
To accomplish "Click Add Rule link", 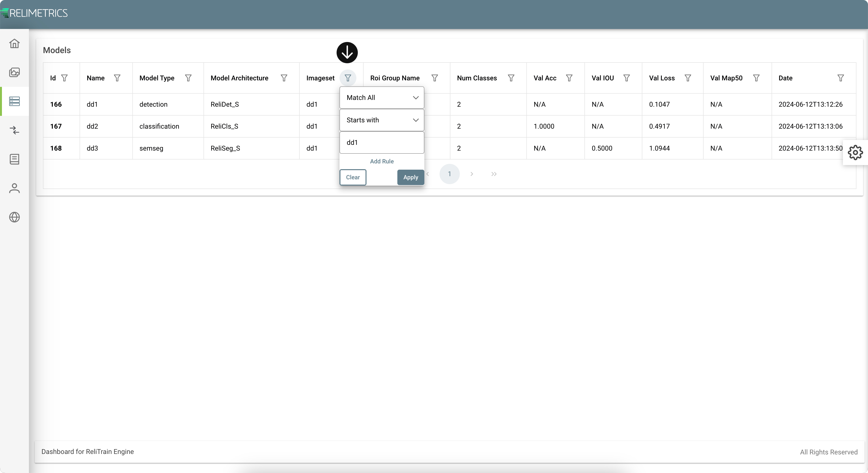I will pos(382,161).
